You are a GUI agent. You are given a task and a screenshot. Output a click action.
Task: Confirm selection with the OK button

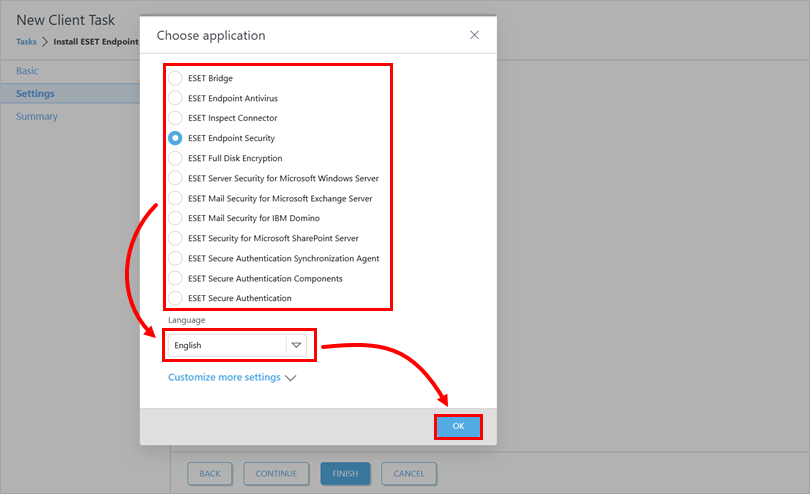458,426
